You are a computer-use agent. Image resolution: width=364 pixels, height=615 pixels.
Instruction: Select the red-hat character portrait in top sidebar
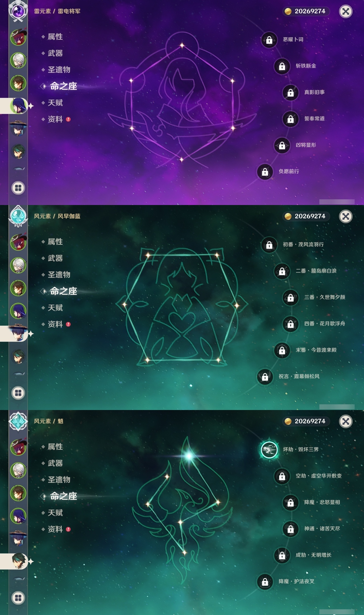tap(18, 37)
